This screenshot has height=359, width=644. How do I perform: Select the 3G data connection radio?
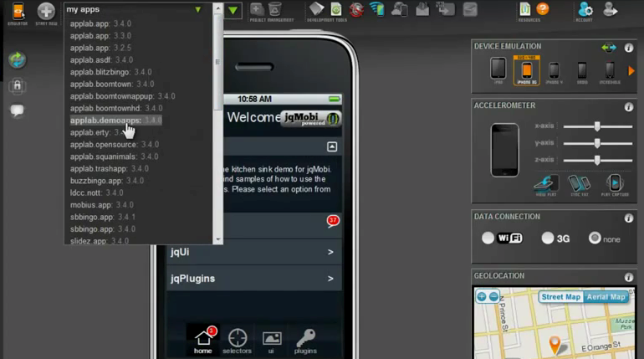click(x=548, y=238)
